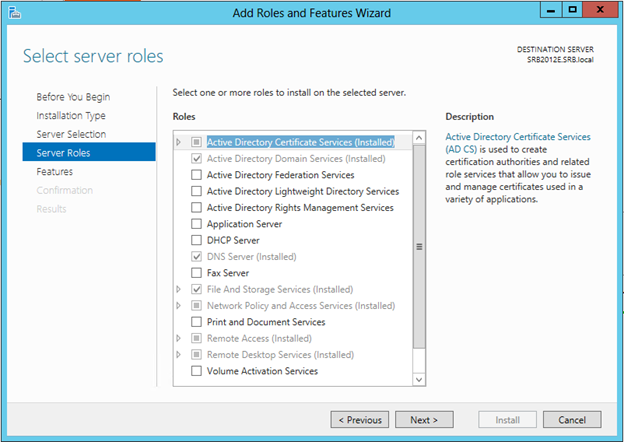The image size is (624, 442).
Task: Check Active Directory Rights Management Services
Action: coord(196,207)
